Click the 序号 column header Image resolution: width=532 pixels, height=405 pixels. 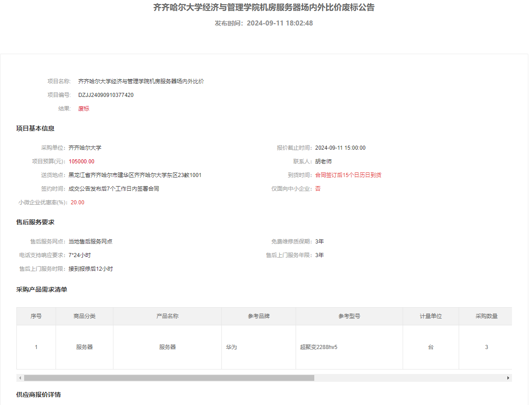36,316
